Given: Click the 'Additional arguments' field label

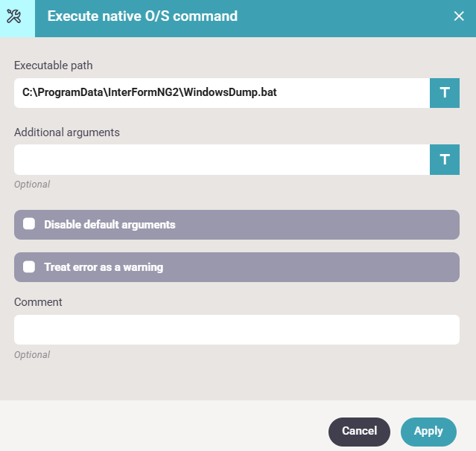Looking at the screenshot, I should pos(67,132).
